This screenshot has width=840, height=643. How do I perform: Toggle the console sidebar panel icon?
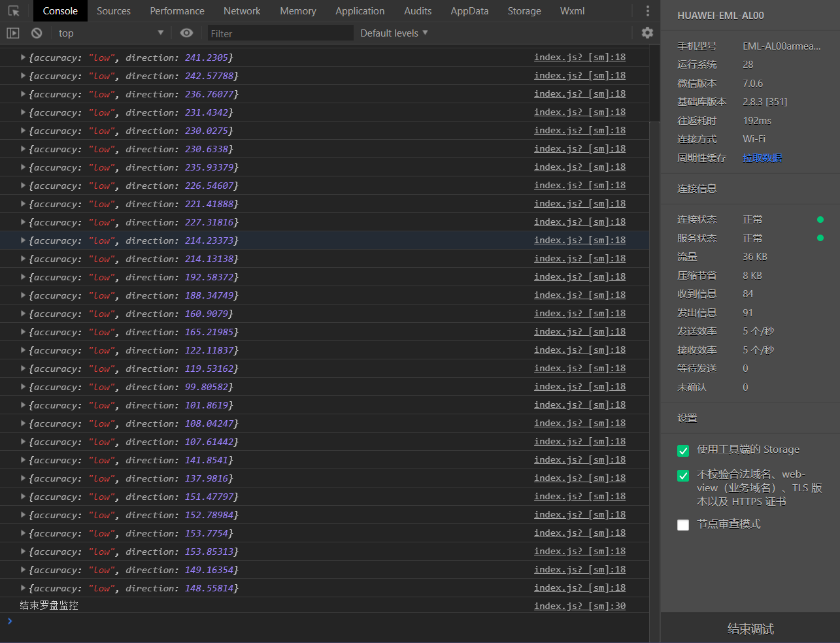click(x=13, y=33)
